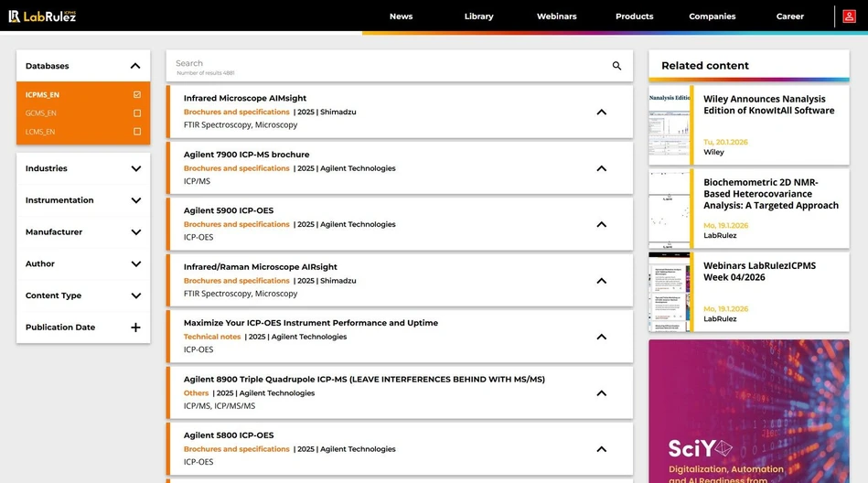The height and width of the screenshot is (483, 868).
Task: Click the Biochemometric 2D NMR article thumbnail
Action: pyautogui.click(x=669, y=209)
